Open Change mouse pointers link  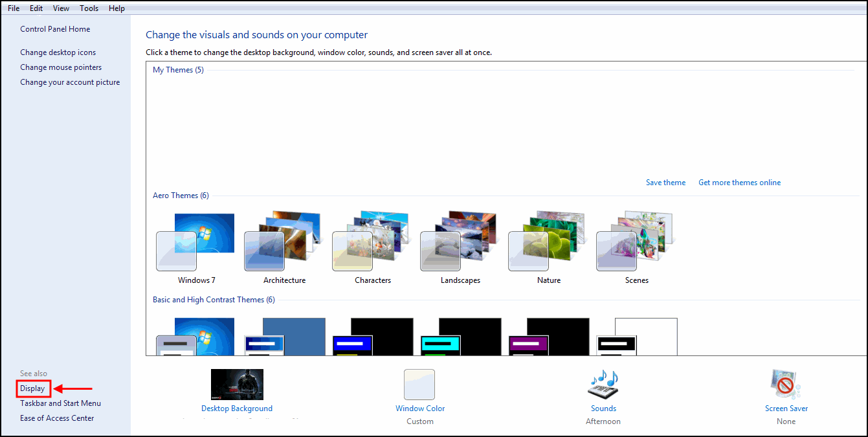click(x=61, y=67)
